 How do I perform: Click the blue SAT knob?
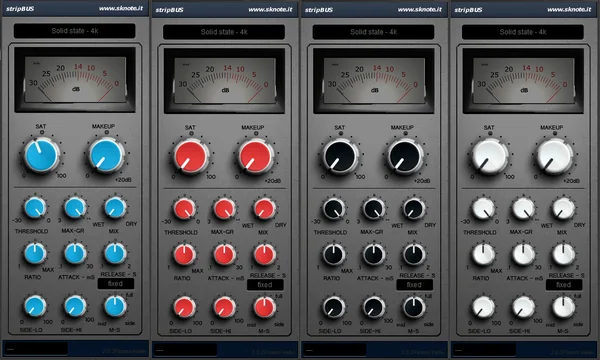(42, 155)
